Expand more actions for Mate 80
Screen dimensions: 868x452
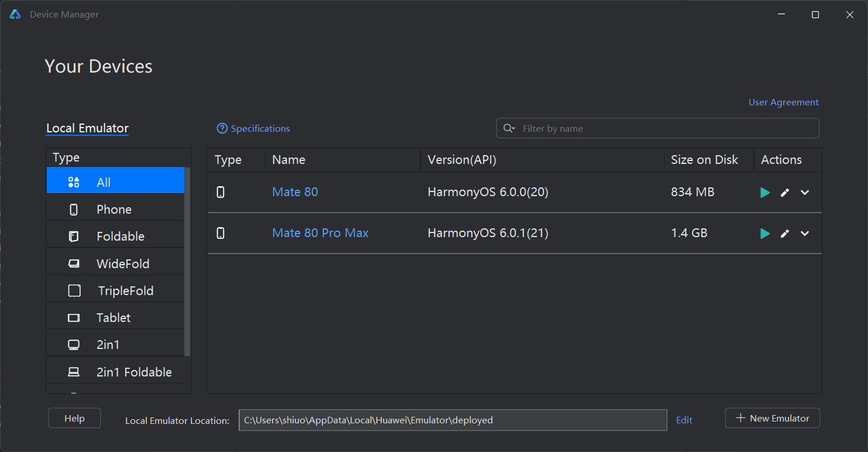pos(805,193)
